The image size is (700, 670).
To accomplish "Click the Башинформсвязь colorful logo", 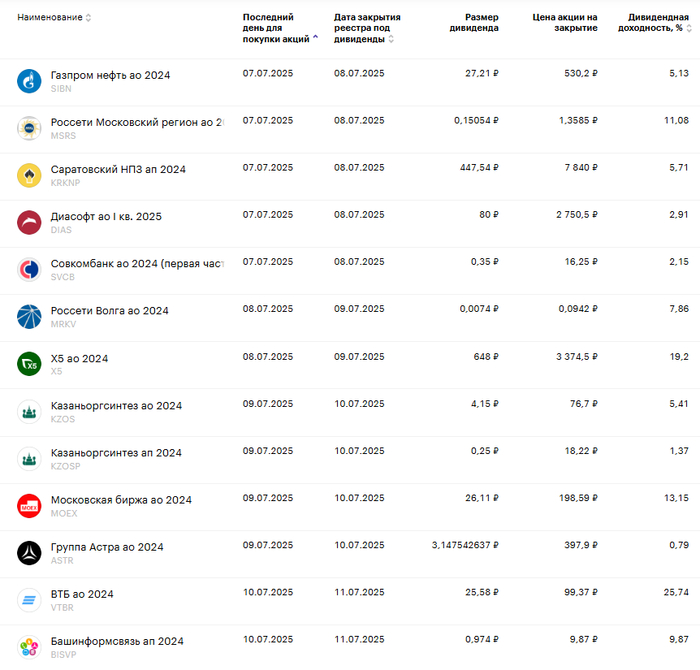I will 28,646.
